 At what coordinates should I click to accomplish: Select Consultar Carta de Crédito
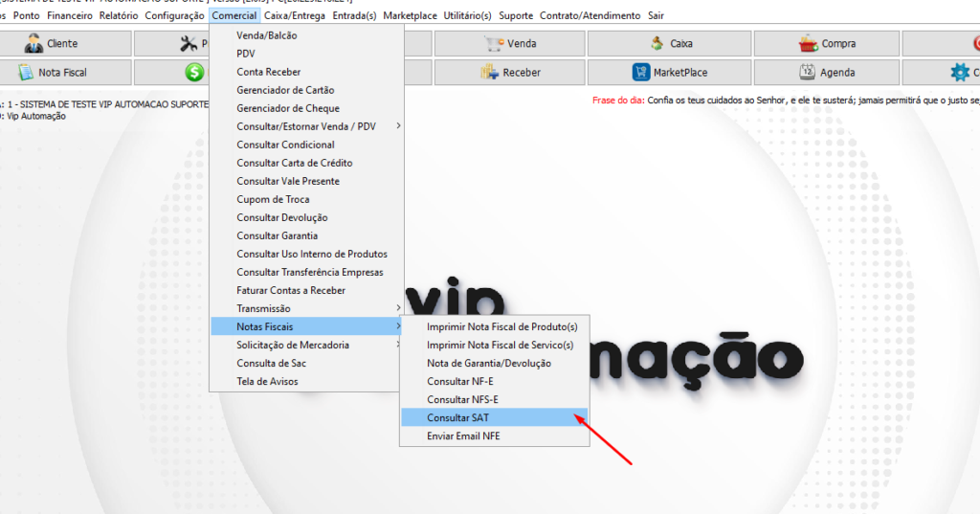coord(306,163)
